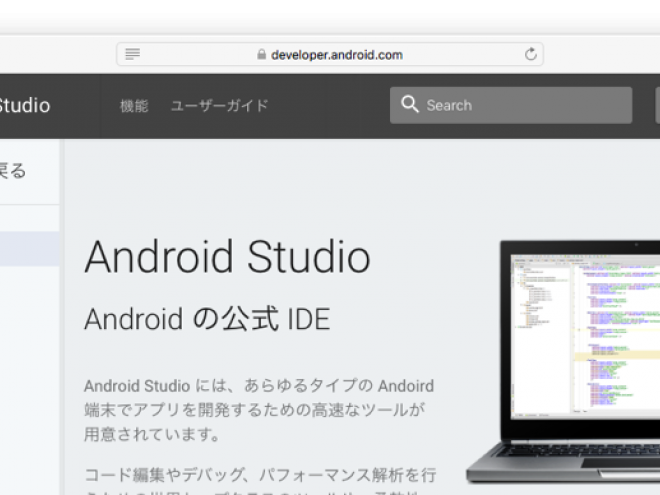The image size is (660, 495).
Task: Click the 戻る link in the sidebar
Action: click(x=13, y=171)
